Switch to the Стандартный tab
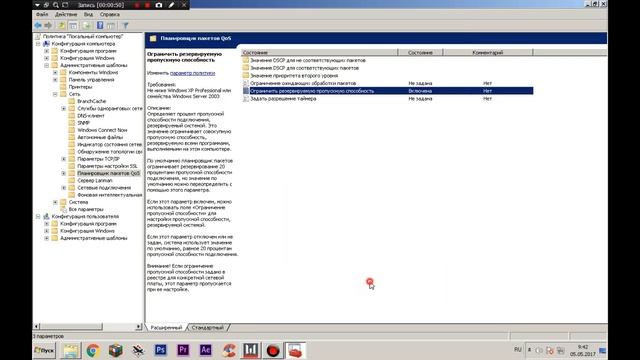Screen dimensions: 640x360 [208, 327]
